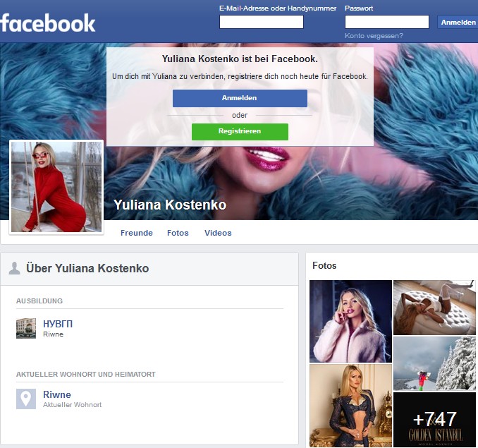Click the Riwne text under НУВГП

click(x=54, y=334)
